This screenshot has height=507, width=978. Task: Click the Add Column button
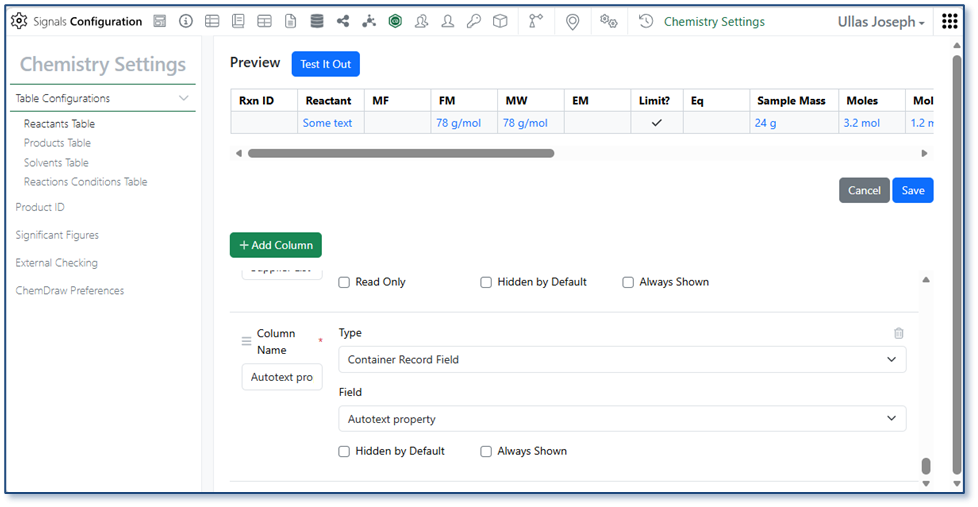tap(276, 245)
